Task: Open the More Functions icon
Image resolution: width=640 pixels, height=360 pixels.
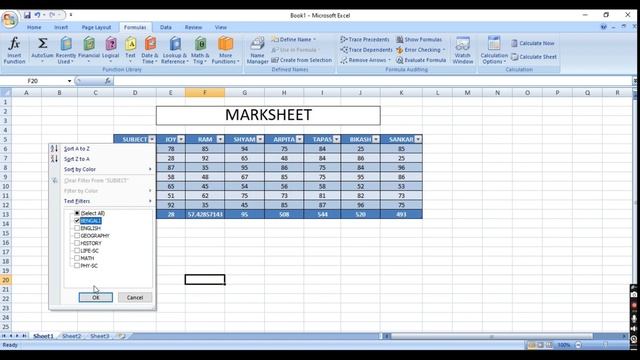Action: pyautogui.click(x=225, y=43)
